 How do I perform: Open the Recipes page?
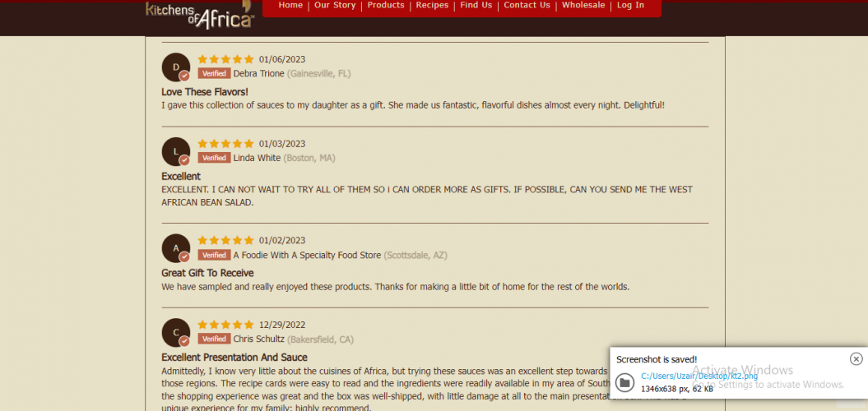432,5
